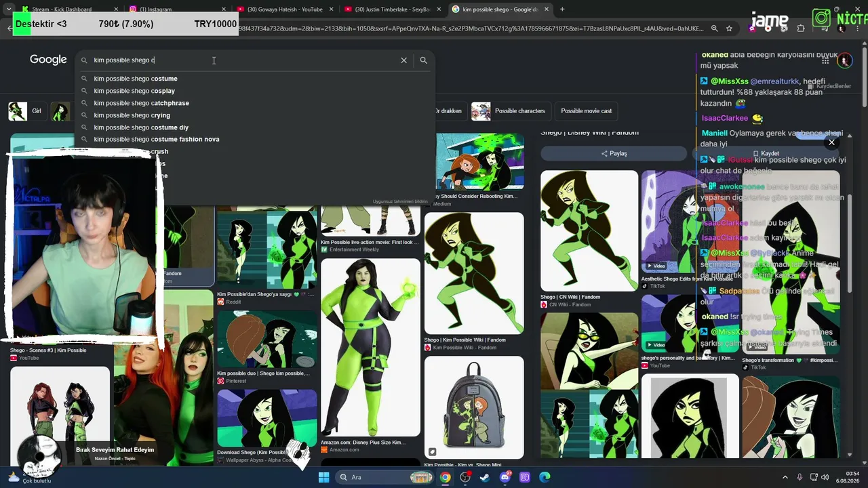Select the 'Girl' filter chip
The image size is (868, 488).
26,111
